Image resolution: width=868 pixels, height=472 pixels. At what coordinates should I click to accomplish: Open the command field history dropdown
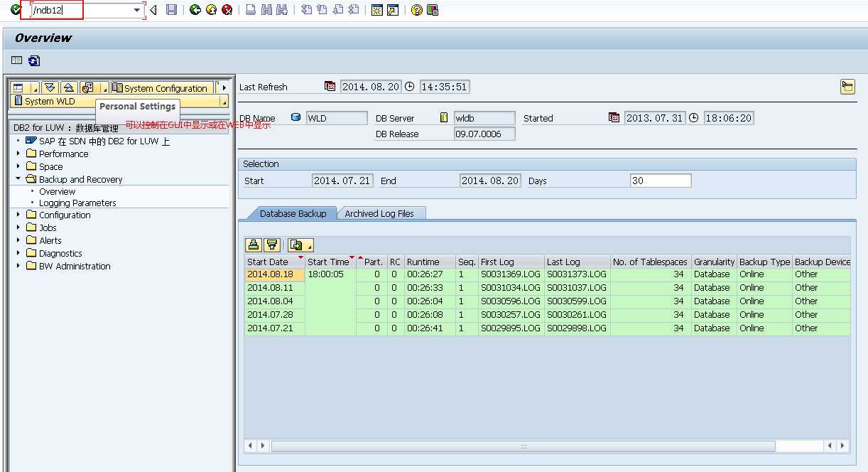[137, 11]
